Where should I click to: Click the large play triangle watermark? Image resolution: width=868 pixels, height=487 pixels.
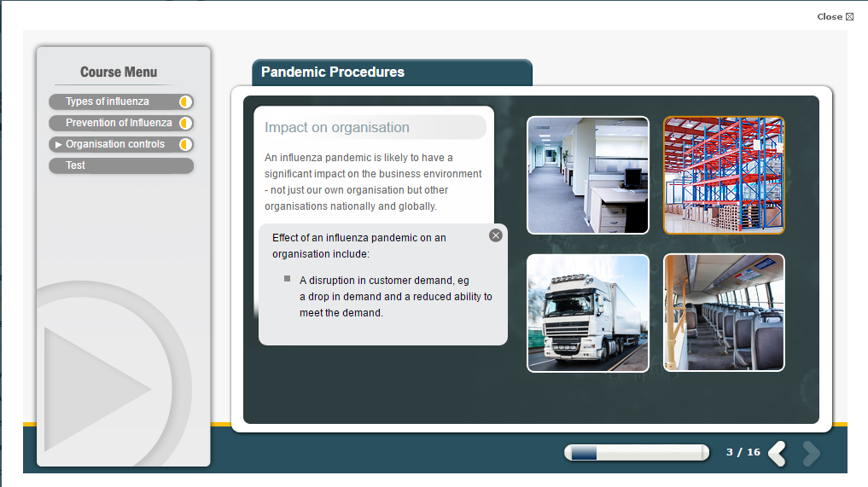click(x=96, y=389)
